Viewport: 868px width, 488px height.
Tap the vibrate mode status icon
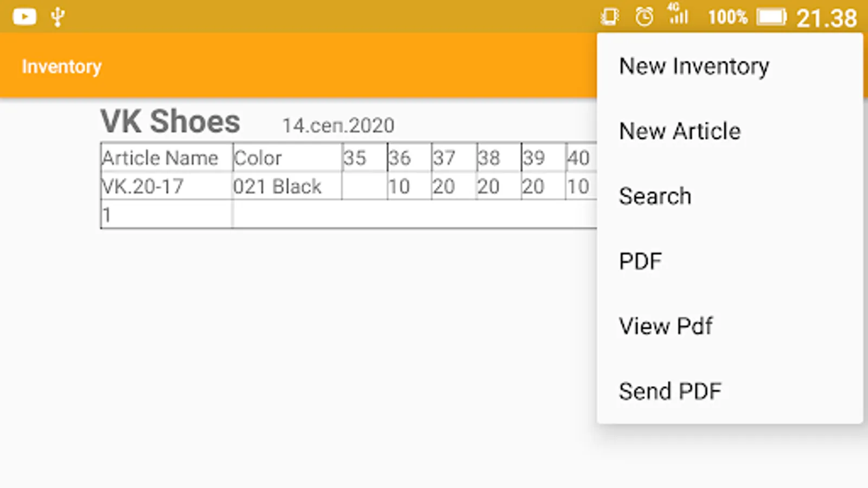pyautogui.click(x=610, y=17)
